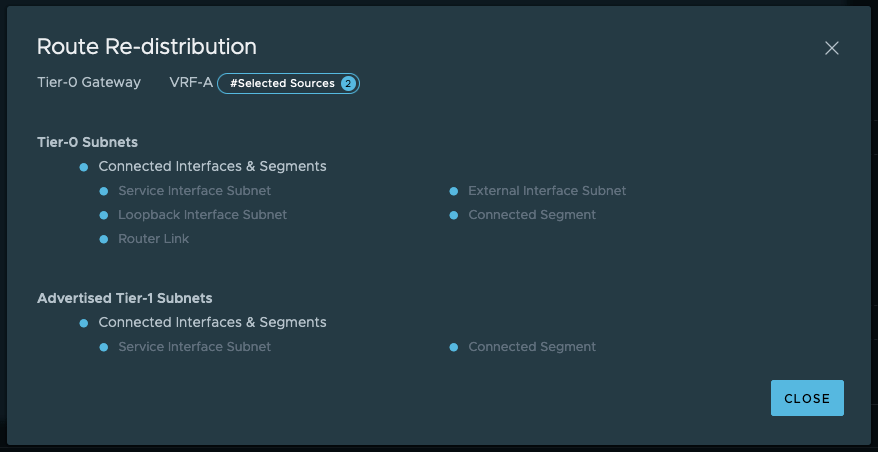Click Loopback Interface Subnet label

202,215
